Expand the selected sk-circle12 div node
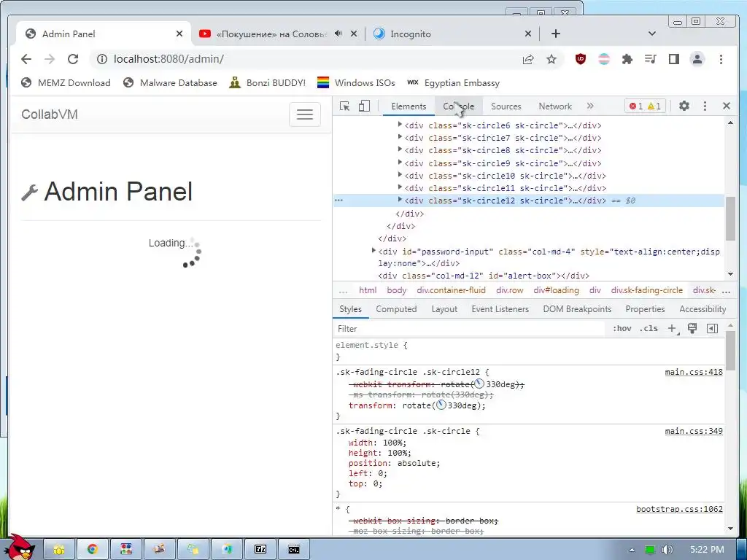 (400, 200)
